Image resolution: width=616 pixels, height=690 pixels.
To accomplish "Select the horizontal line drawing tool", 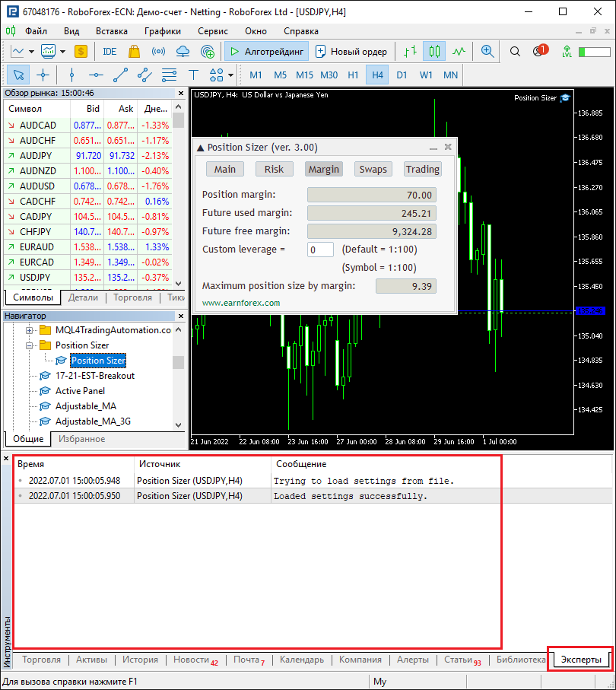I will coord(96,75).
